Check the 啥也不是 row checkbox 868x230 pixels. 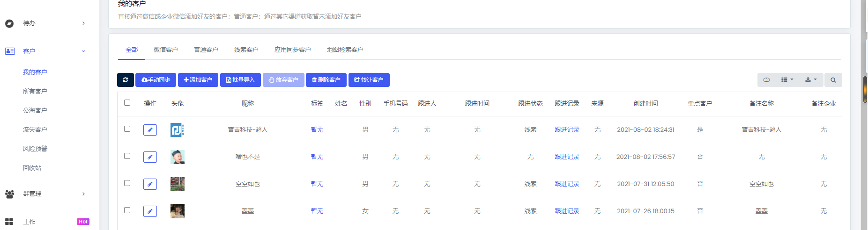(127, 156)
